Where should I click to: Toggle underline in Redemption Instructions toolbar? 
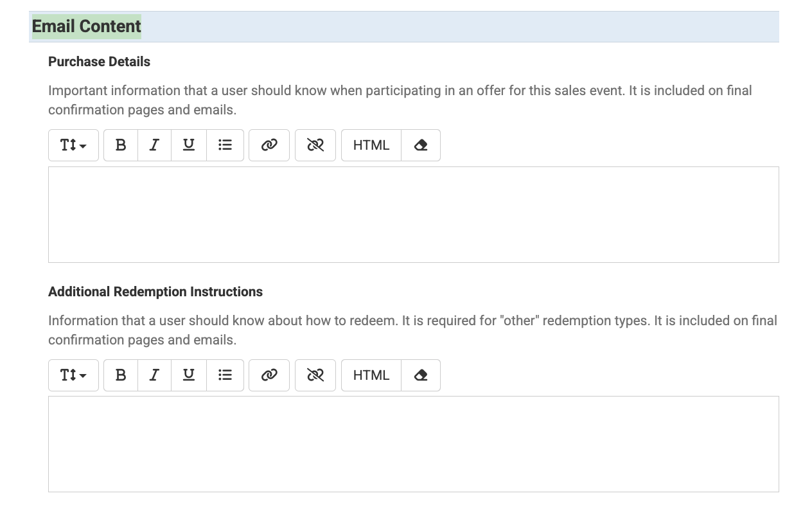(189, 375)
